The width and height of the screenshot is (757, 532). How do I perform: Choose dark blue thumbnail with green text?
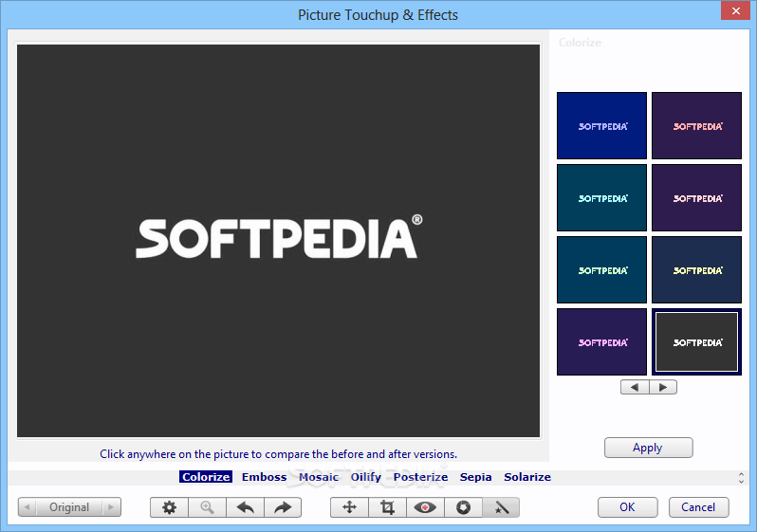click(601, 270)
